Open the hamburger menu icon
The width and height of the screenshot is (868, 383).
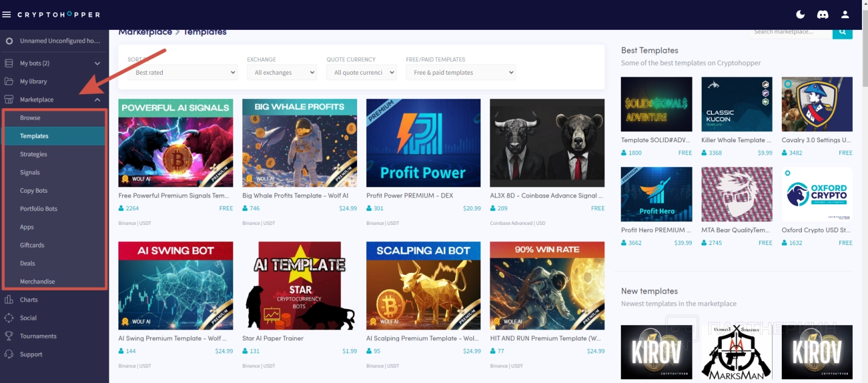point(7,15)
